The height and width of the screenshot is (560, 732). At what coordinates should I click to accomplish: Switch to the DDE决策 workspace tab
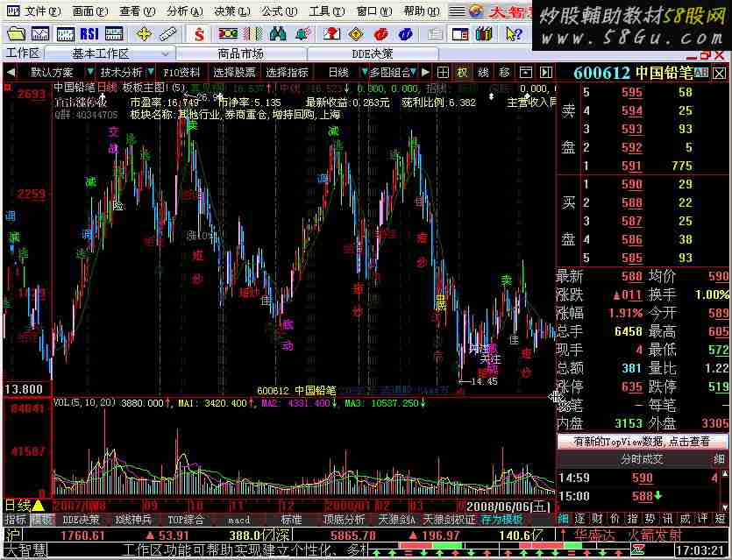pyautogui.click(x=373, y=54)
